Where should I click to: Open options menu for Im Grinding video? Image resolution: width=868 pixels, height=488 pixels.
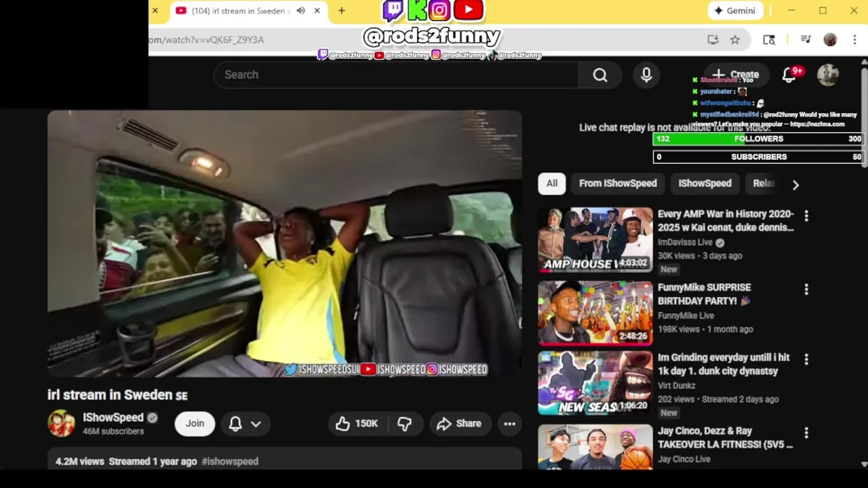coord(806,359)
